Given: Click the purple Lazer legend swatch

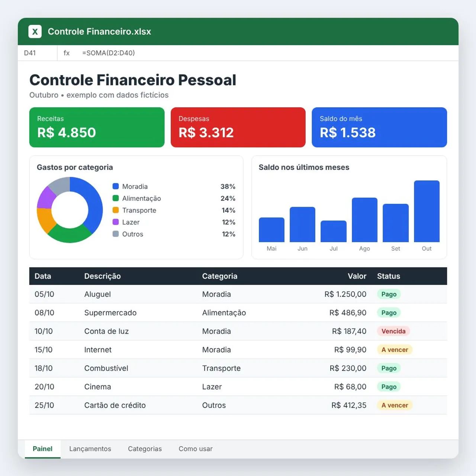Looking at the screenshot, I should pos(116,222).
